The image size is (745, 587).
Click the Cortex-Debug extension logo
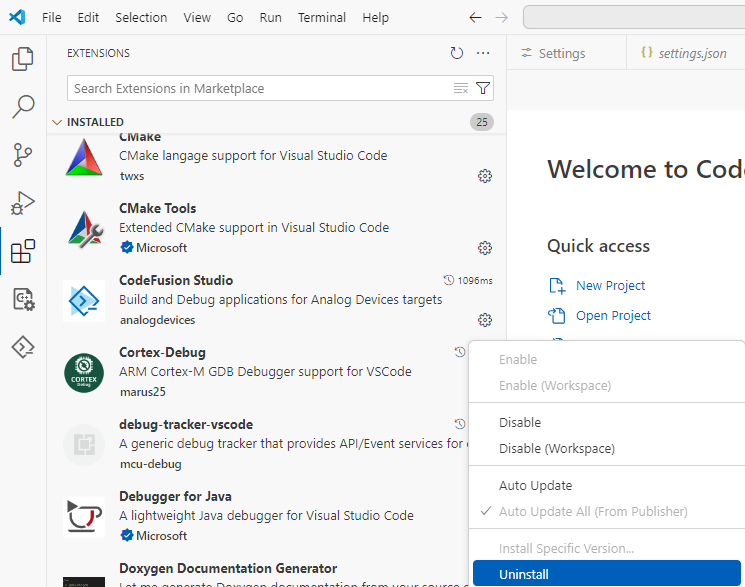tap(84, 373)
